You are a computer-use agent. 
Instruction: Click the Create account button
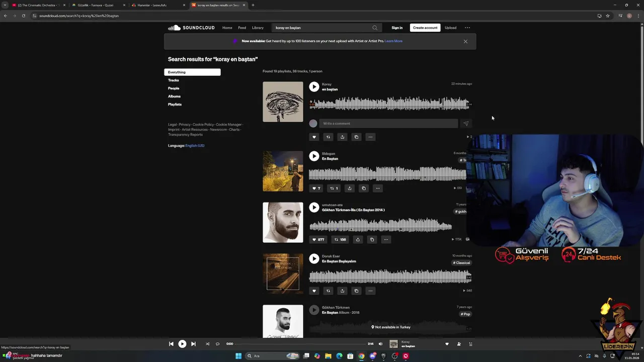pos(425,28)
